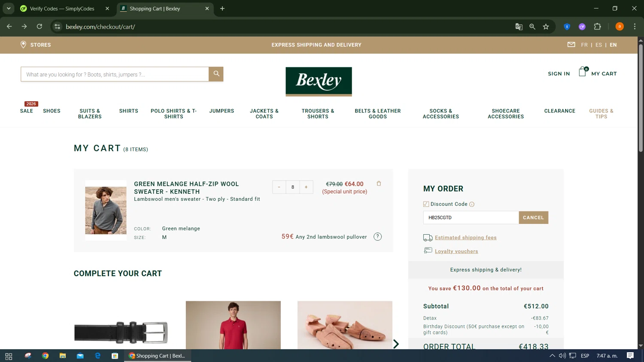Viewport: 644px width, 362px height.
Task: Open site information icon in address bar
Action: (57, 27)
